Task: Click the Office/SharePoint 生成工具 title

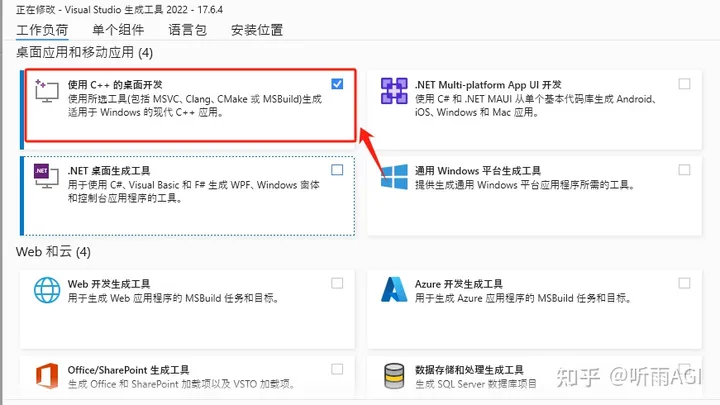Action: [x=128, y=370]
